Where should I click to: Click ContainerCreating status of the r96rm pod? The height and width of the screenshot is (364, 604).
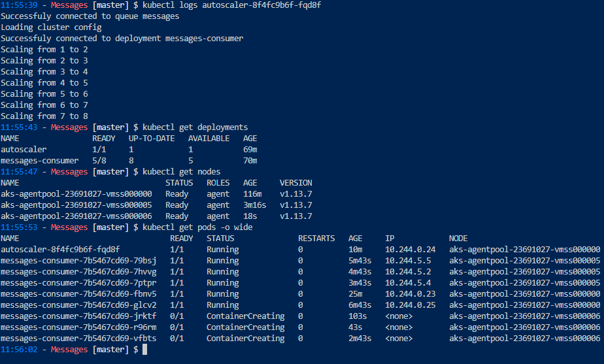pyautogui.click(x=245, y=327)
